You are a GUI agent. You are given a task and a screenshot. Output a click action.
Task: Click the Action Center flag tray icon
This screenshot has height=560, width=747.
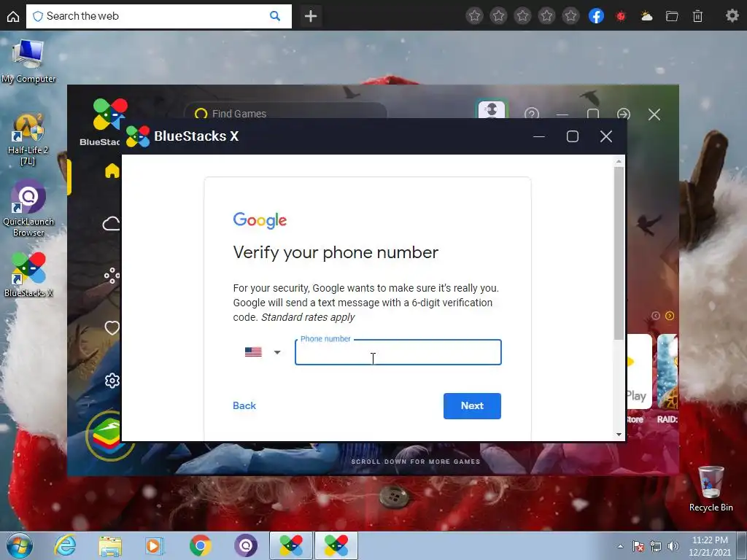pos(638,546)
